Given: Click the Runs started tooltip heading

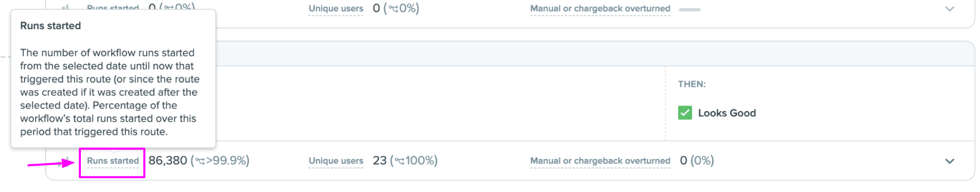Looking at the screenshot, I should click(51, 26).
